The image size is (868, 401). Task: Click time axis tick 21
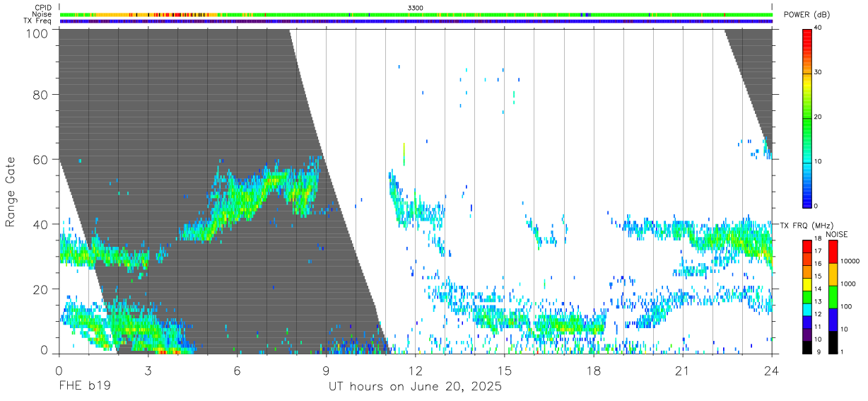click(x=682, y=371)
